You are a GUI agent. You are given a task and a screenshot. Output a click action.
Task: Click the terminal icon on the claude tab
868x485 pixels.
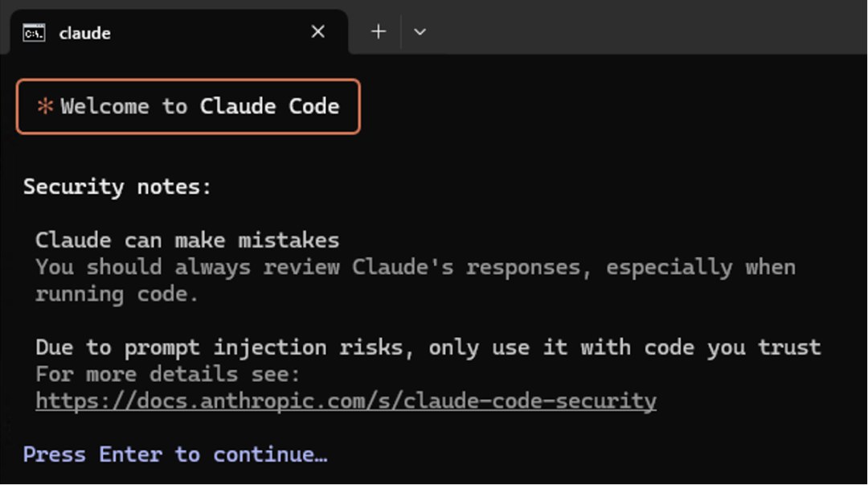click(34, 32)
